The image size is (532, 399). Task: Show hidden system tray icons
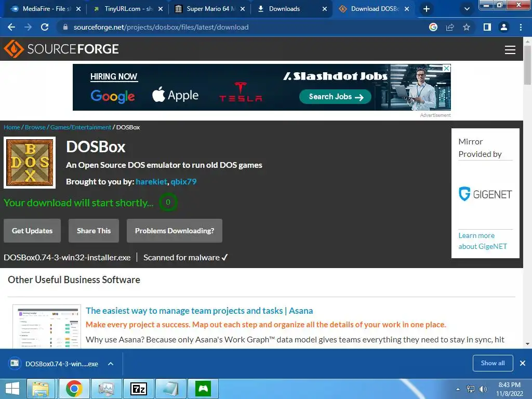click(458, 389)
